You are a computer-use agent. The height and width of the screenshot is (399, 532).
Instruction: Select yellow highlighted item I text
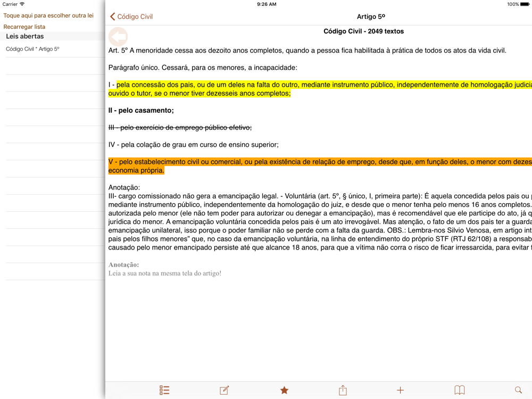click(x=320, y=89)
